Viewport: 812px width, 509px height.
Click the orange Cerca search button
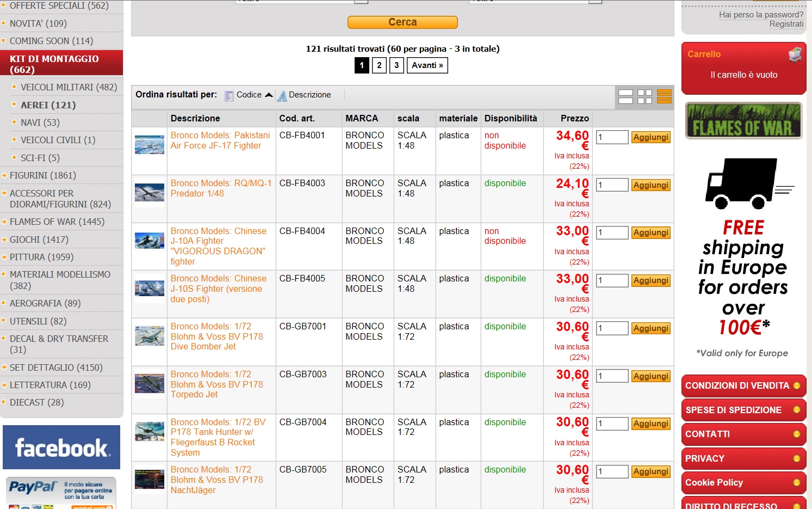pyautogui.click(x=402, y=22)
